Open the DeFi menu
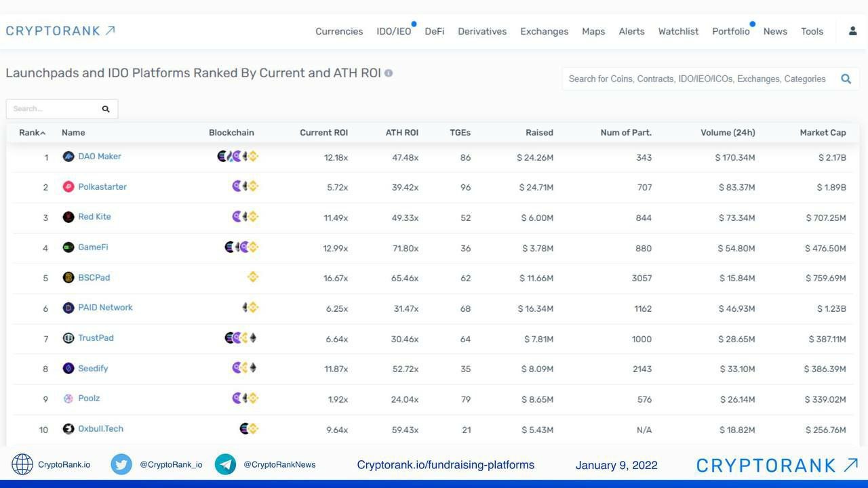Viewport: 868px width, 488px height. pyautogui.click(x=435, y=31)
